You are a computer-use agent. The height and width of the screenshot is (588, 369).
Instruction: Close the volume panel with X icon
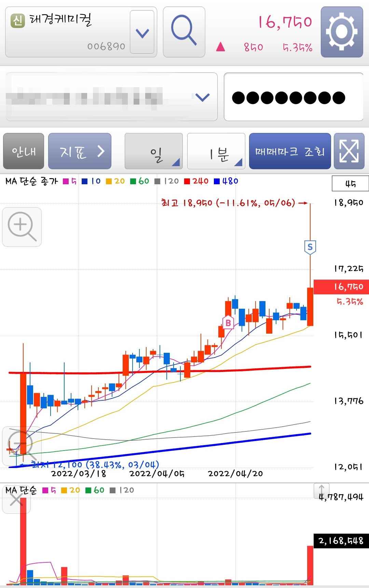pyautogui.click(x=16, y=500)
